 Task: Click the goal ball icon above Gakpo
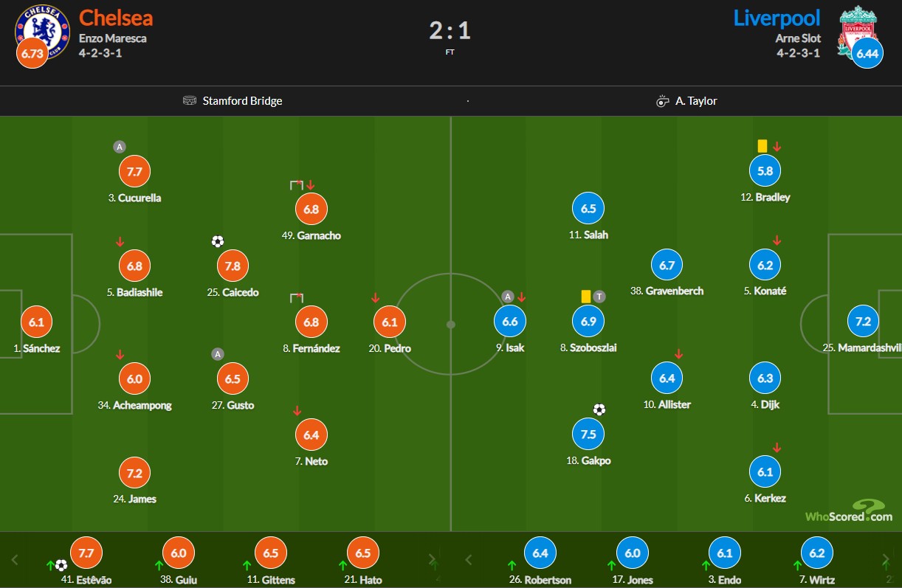(x=599, y=409)
